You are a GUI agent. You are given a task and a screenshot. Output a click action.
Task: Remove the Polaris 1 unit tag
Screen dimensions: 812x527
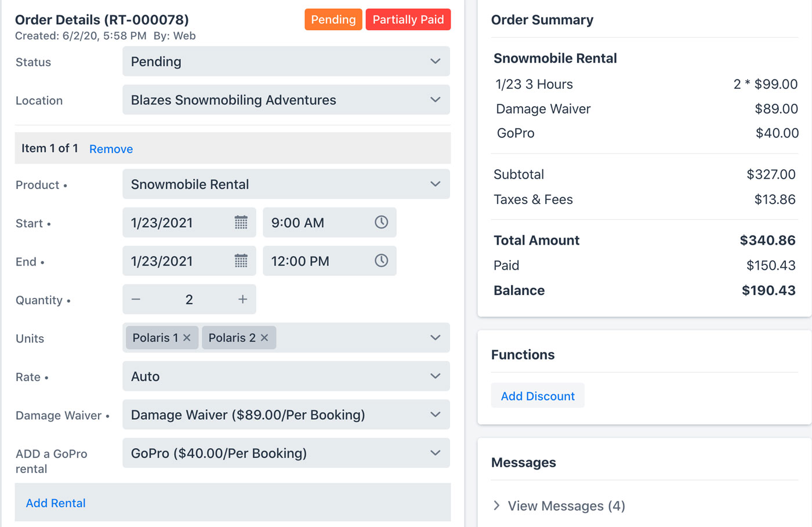(x=187, y=338)
